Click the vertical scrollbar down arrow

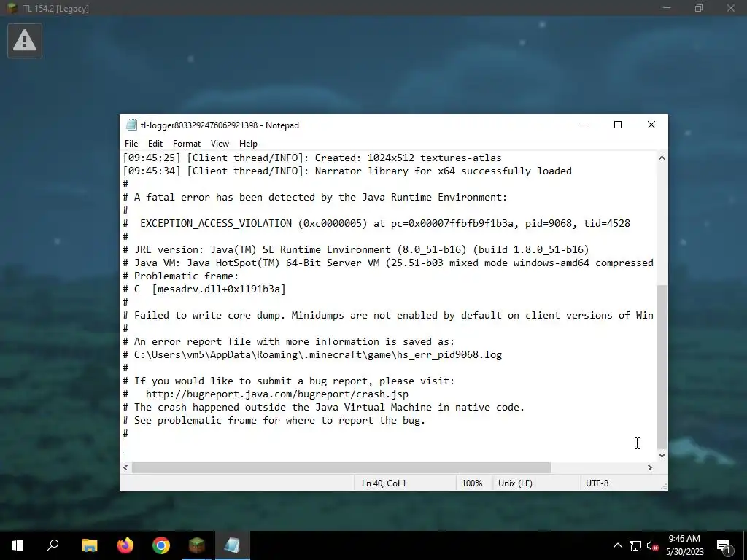(662, 456)
